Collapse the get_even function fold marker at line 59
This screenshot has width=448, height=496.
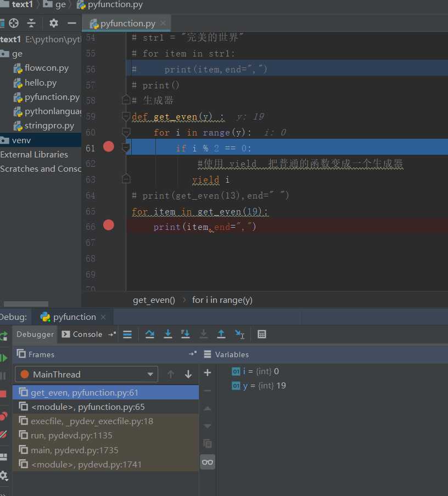[126, 116]
